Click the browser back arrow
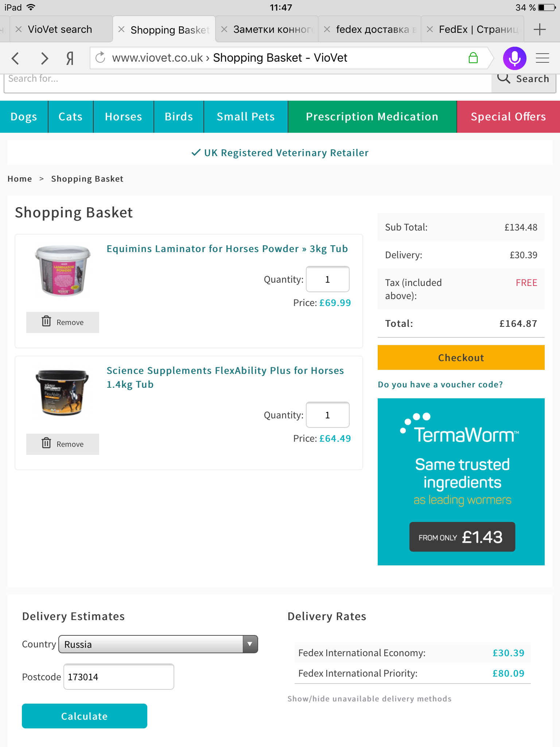Image resolution: width=560 pixels, height=747 pixels. [x=15, y=58]
